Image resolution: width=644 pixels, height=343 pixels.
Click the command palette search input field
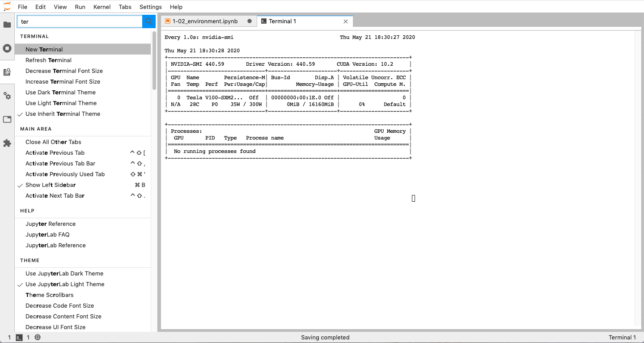(80, 21)
